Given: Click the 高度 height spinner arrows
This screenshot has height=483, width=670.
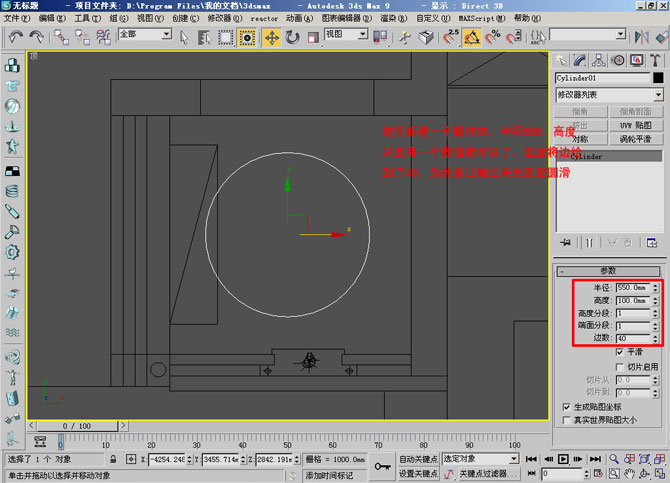Looking at the screenshot, I should pos(655,301).
